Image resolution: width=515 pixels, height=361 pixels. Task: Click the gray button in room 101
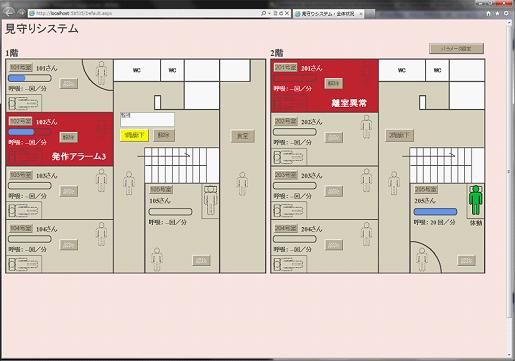69,83
